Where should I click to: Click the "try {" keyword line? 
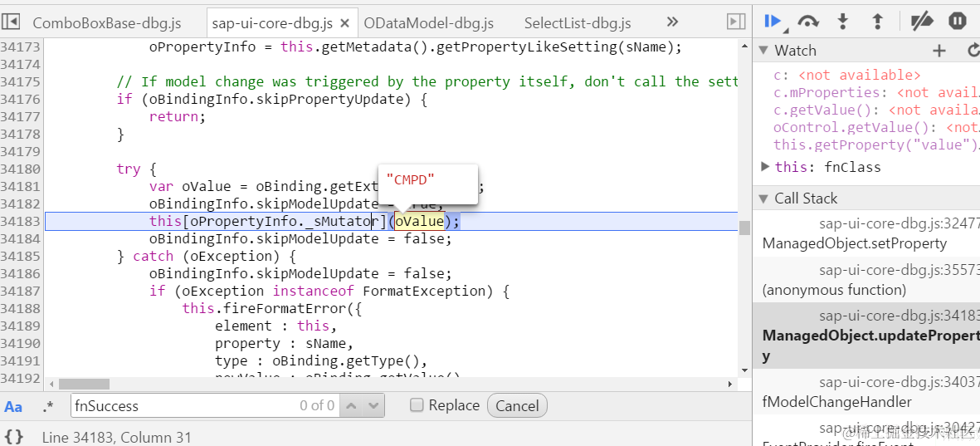(136, 169)
